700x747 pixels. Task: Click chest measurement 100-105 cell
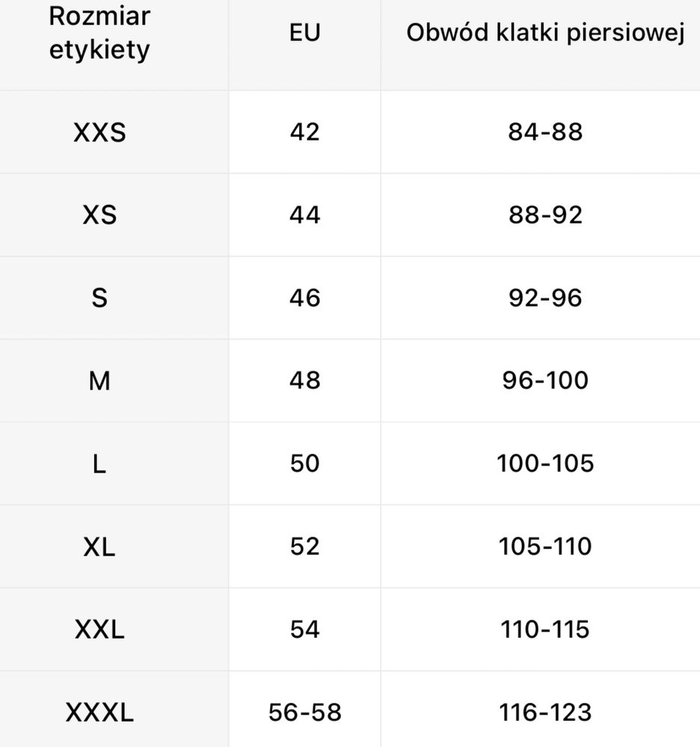(x=546, y=464)
